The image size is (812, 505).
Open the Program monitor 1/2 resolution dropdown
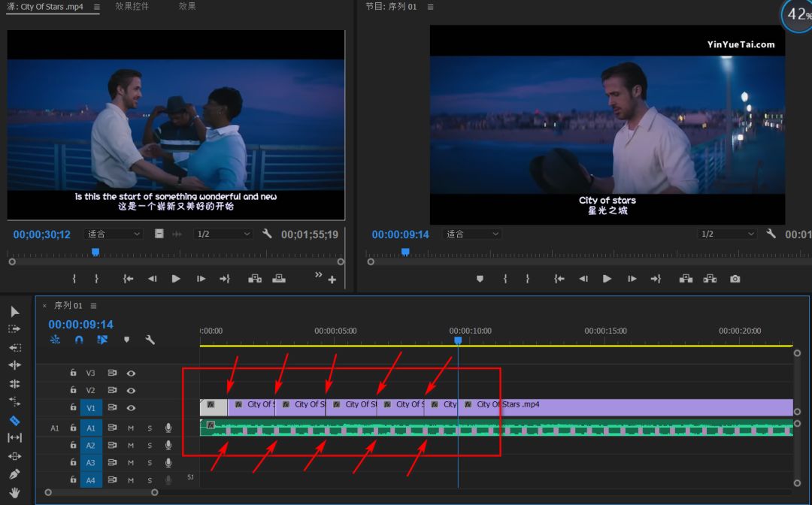(x=727, y=234)
